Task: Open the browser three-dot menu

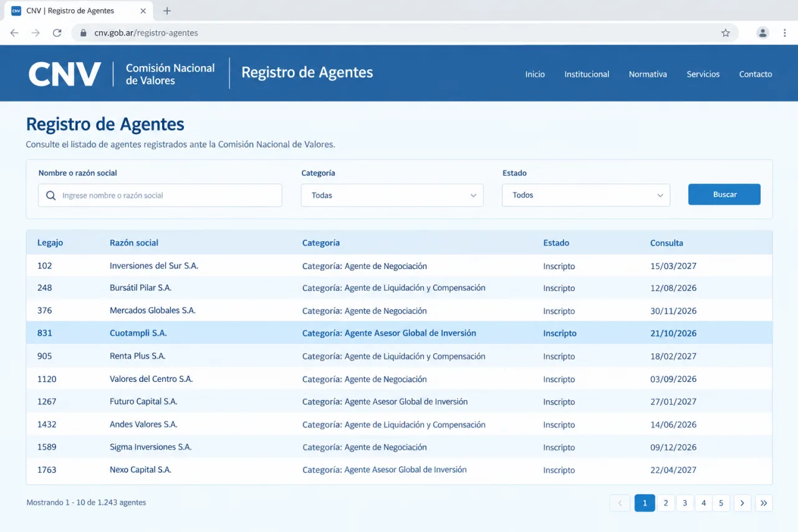Action: point(784,33)
